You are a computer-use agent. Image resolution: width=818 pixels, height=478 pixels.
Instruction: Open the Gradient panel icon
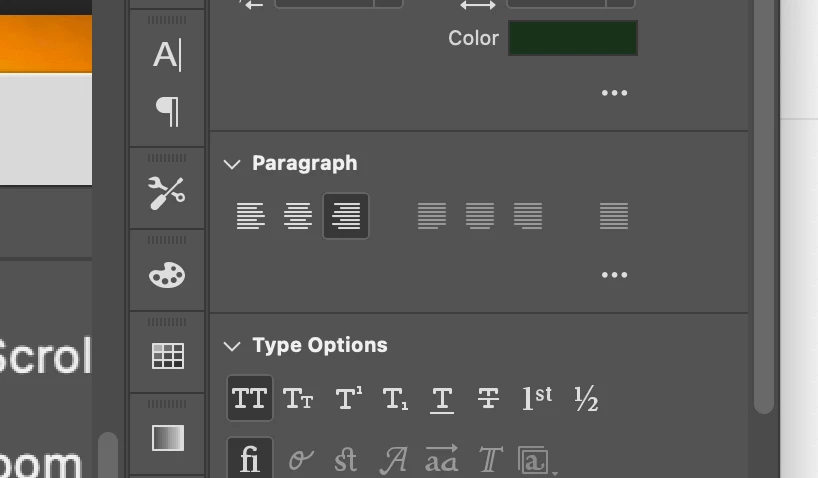click(x=167, y=438)
